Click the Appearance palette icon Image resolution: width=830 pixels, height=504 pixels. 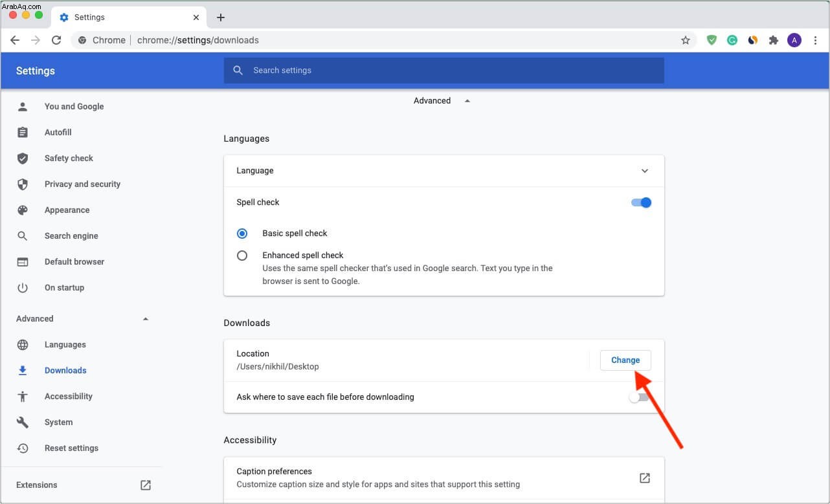coord(23,210)
